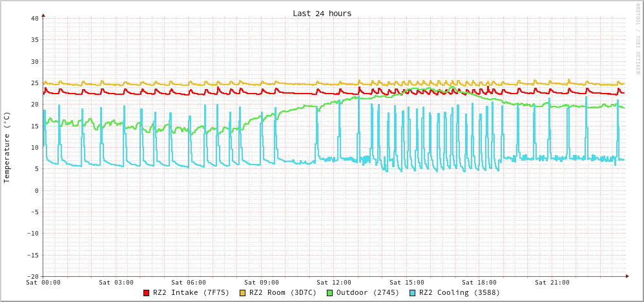Image resolution: width=644 pixels, height=302 pixels.
Task: Click the Sat 09:00 time axis label
Action: click(x=262, y=283)
